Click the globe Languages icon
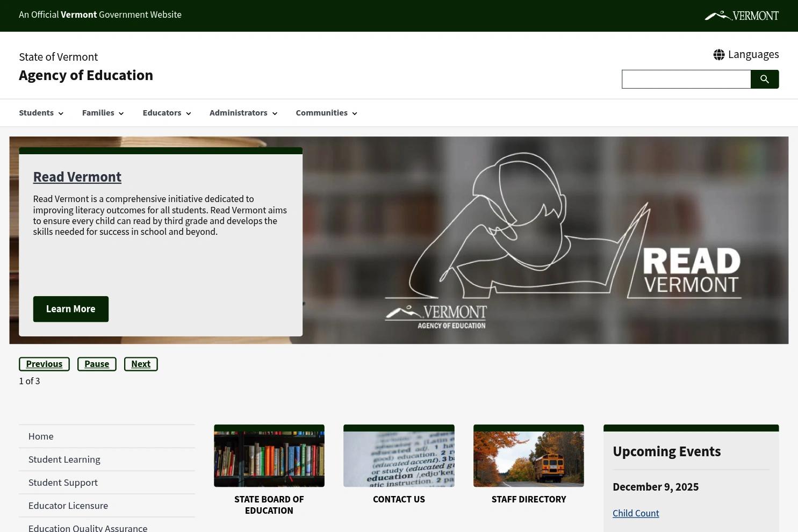The width and height of the screenshot is (798, 532). [719, 55]
